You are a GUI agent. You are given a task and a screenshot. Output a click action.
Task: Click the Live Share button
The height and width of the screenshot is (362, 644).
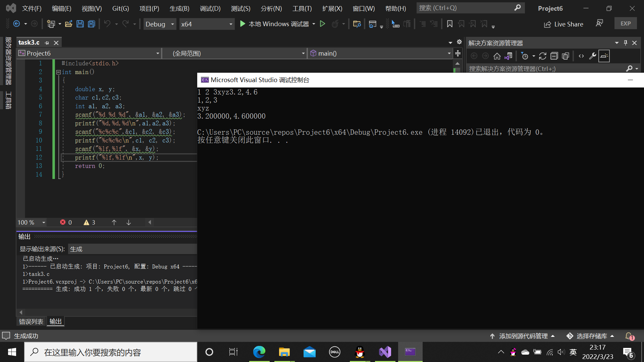coord(563,24)
